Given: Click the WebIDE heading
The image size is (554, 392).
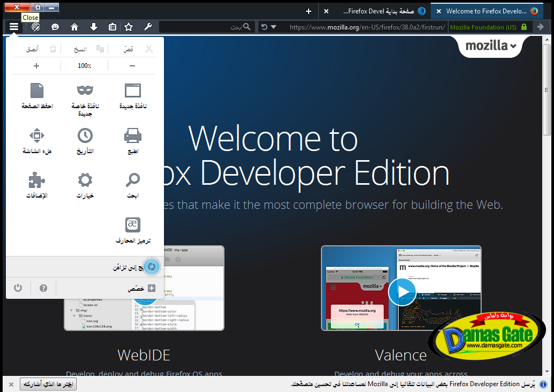Looking at the screenshot, I should point(144,355).
